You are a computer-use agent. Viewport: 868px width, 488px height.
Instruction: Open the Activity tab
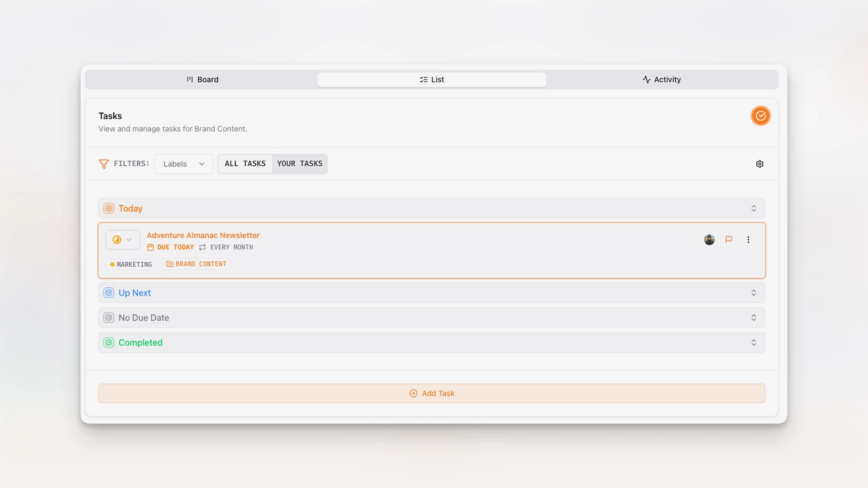tap(661, 80)
